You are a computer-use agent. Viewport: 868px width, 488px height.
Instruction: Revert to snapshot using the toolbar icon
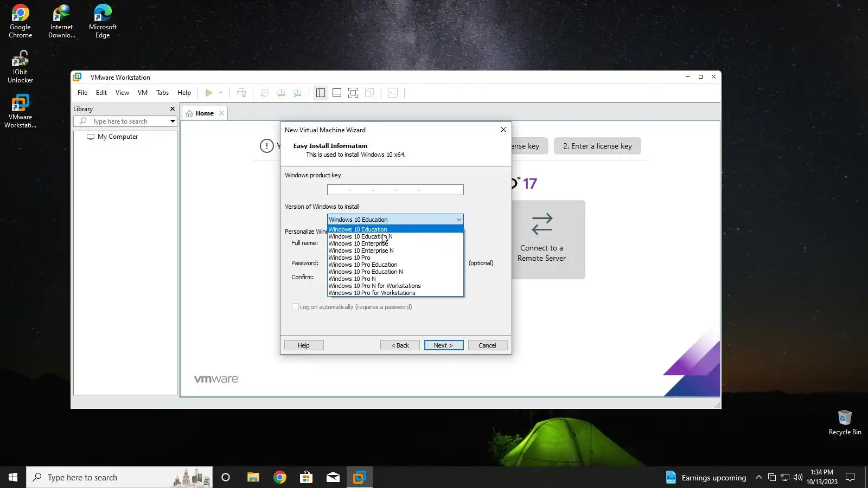pos(281,93)
